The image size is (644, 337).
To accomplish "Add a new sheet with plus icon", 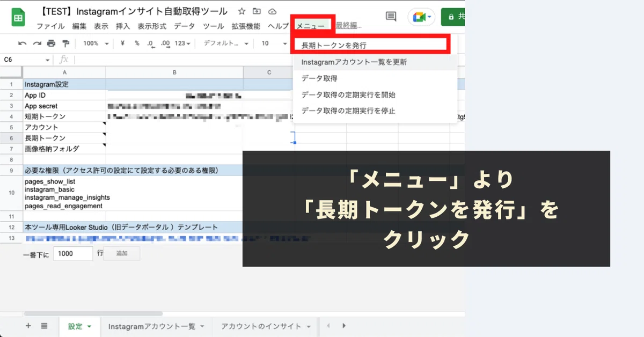I will point(28,326).
